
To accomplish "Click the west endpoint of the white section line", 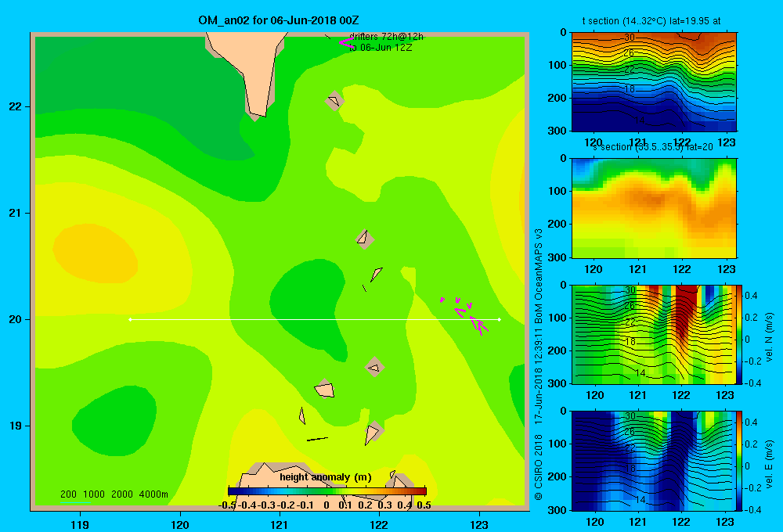I will (x=130, y=319).
